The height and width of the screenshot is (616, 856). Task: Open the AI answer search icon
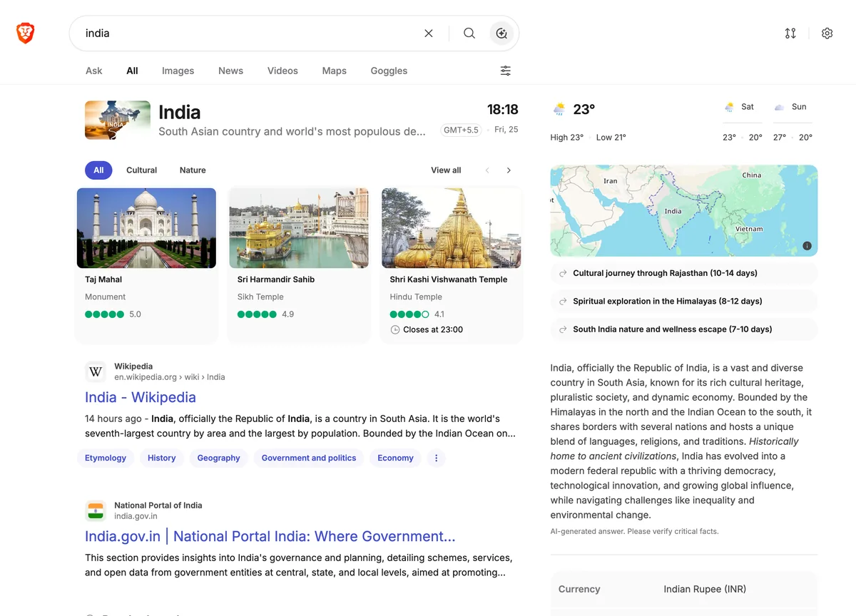click(x=501, y=34)
